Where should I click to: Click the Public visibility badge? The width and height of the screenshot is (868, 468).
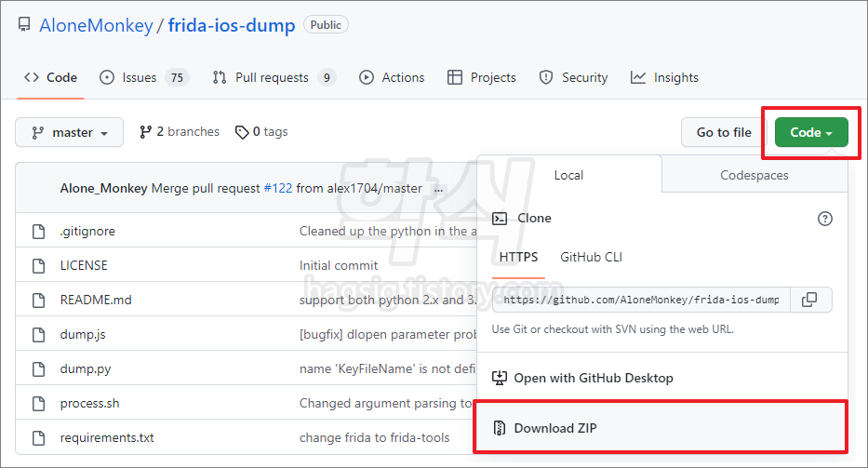pyautogui.click(x=326, y=25)
